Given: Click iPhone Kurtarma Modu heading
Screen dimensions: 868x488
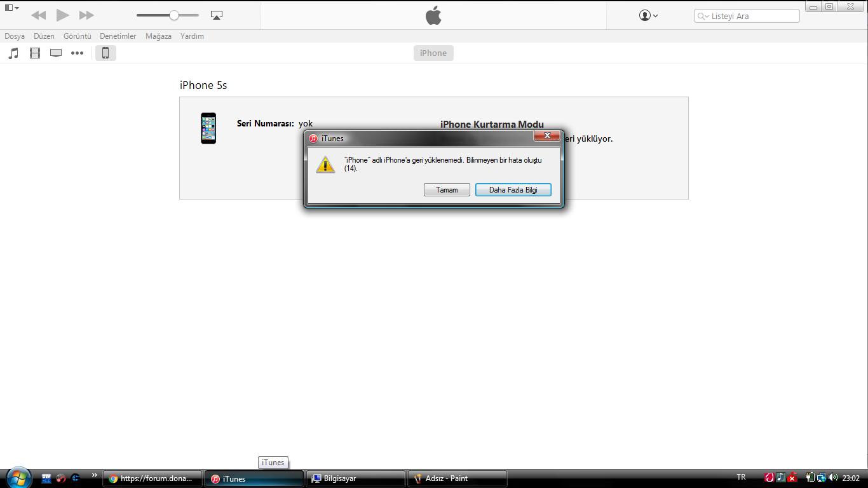Looking at the screenshot, I should click(x=492, y=125).
